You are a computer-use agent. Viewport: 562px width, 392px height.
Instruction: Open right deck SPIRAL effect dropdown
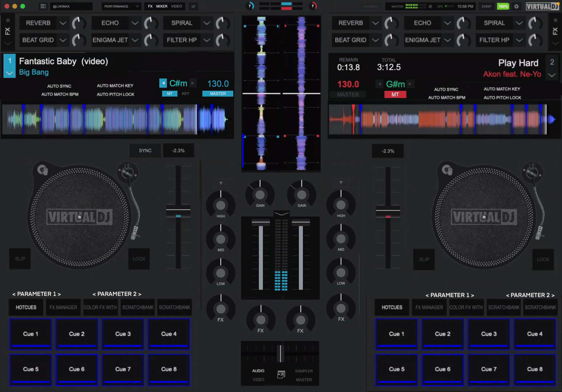(519, 23)
